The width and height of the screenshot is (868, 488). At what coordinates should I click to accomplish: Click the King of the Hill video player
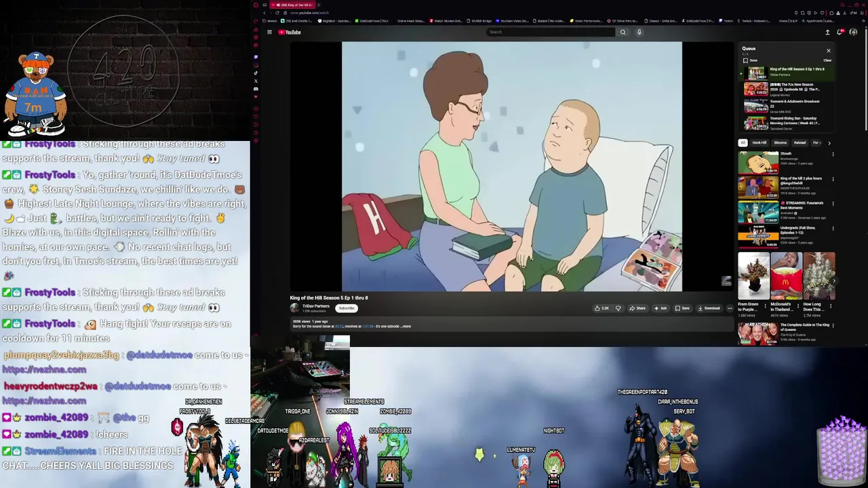(x=512, y=166)
